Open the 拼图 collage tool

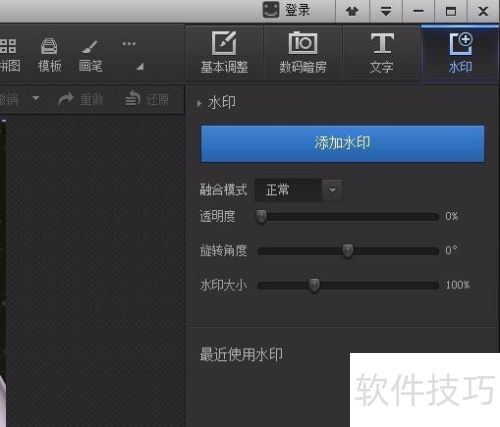coord(9,55)
